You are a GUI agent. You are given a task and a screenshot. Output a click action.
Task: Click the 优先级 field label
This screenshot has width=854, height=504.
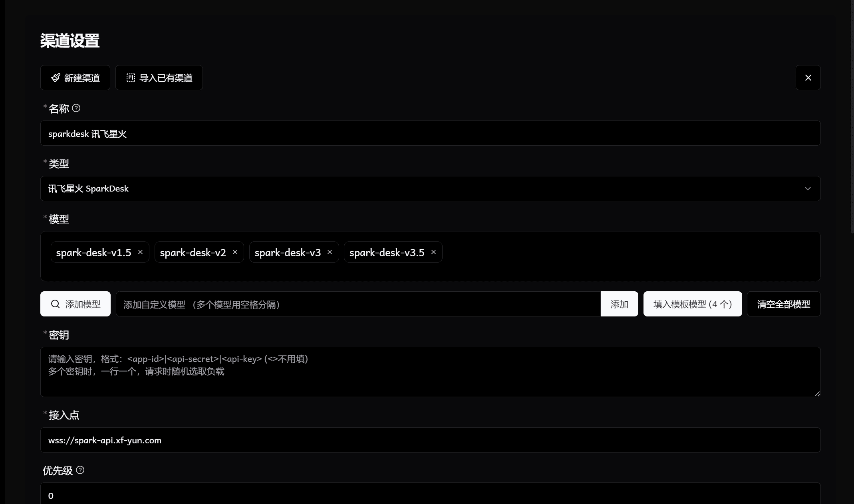tap(58, 471)
